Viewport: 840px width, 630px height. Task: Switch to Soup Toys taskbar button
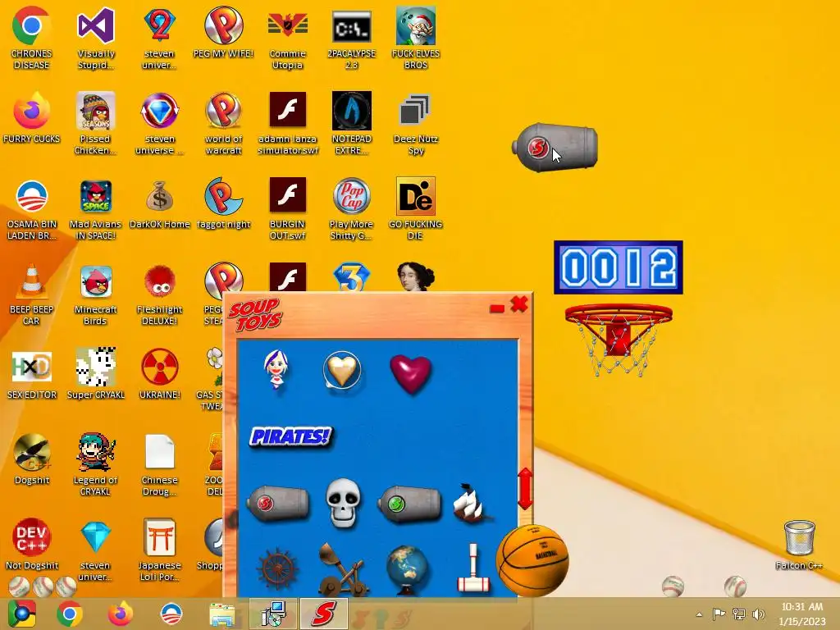coord(323,614)
